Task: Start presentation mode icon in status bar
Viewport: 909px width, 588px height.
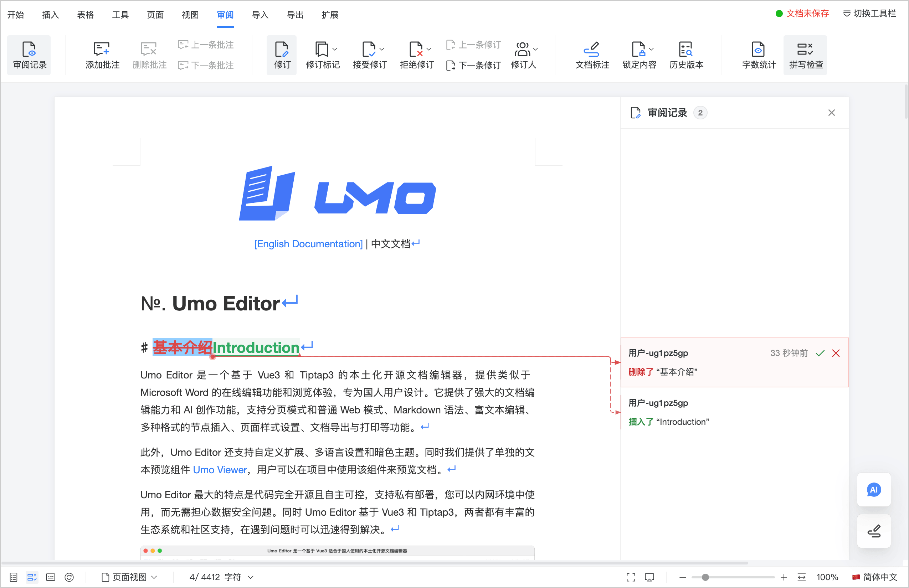Action: (x=649, y=577)
